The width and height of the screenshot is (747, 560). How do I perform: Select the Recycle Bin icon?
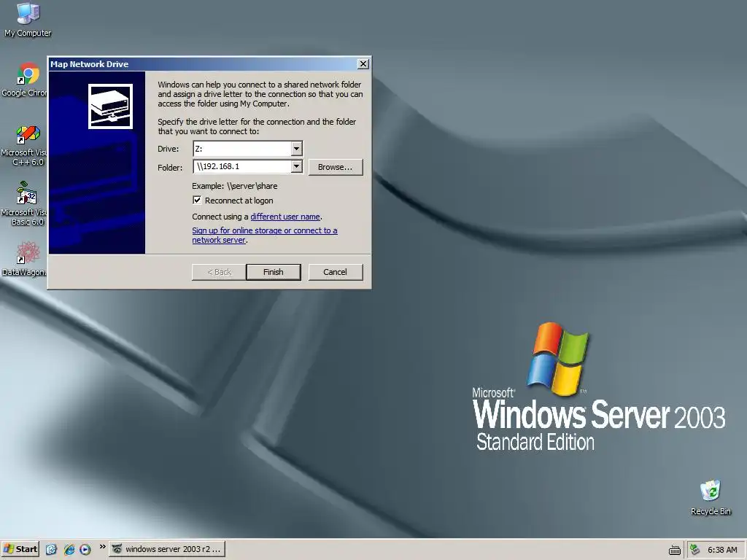[711, 497]
